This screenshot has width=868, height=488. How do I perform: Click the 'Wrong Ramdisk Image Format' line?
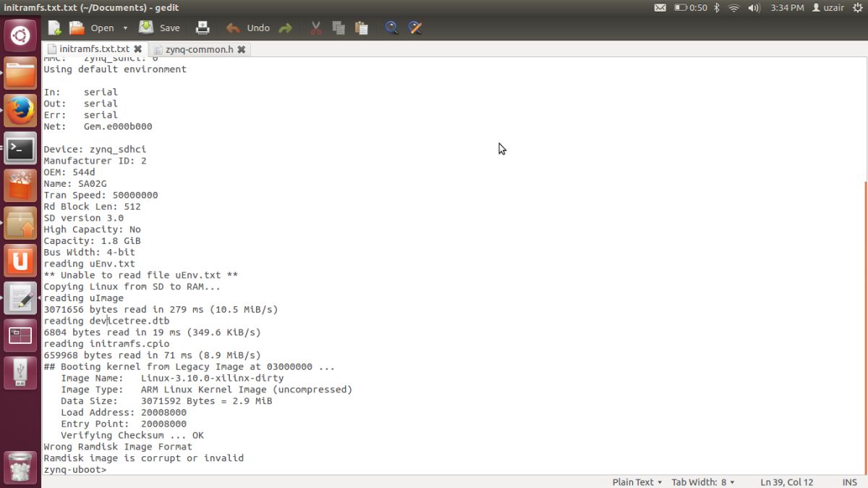118,447
